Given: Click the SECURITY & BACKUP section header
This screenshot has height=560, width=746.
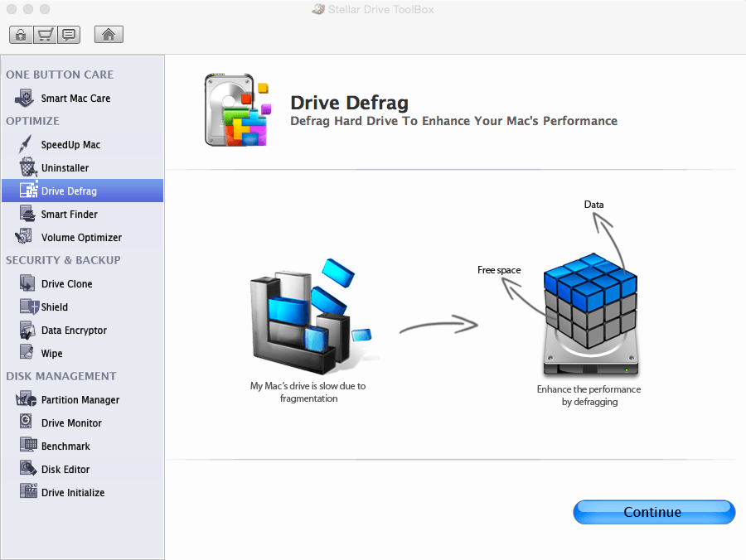Looking at the screenshot, I should click(63, 260).
